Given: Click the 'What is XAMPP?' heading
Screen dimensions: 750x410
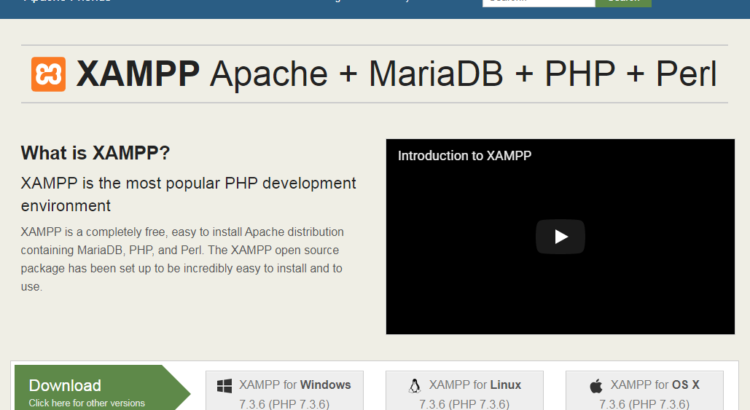Looking at the screenshot, I should (95, 153).
